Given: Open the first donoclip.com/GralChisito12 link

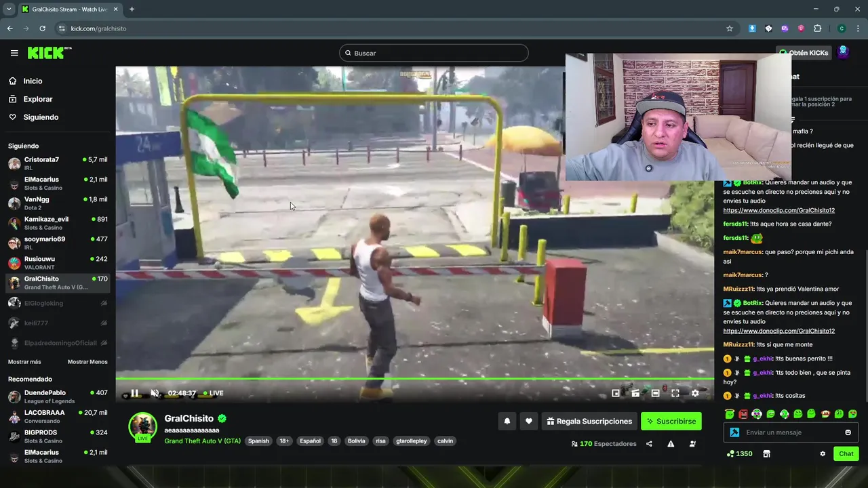Looking at the screenshot, I should (x=778, y=211).
